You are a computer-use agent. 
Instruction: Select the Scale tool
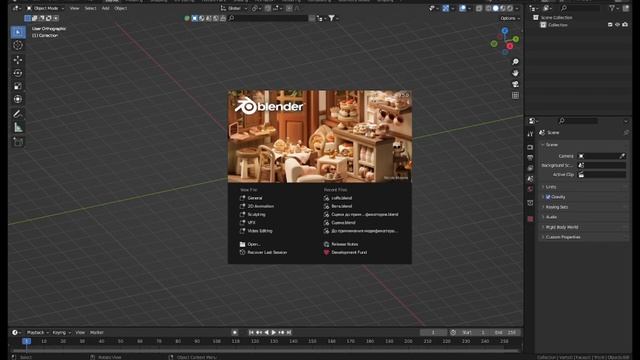tap(18, 86)
